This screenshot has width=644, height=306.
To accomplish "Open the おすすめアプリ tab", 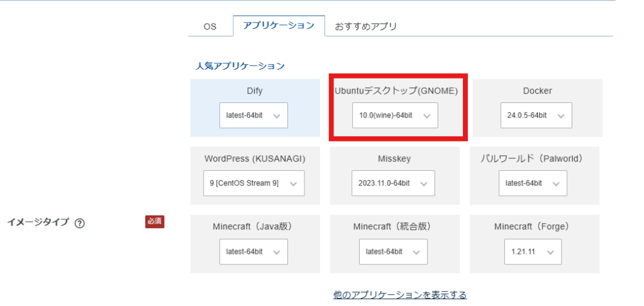I will (365, 26).
